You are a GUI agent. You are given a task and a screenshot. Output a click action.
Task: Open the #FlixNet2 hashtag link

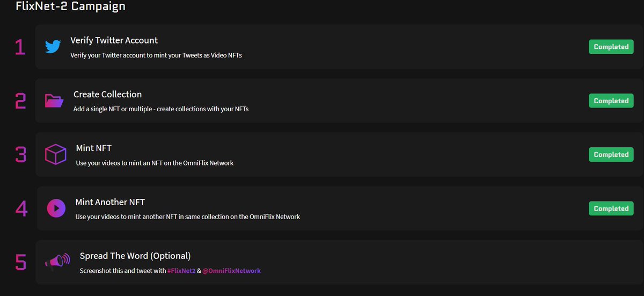181,271
